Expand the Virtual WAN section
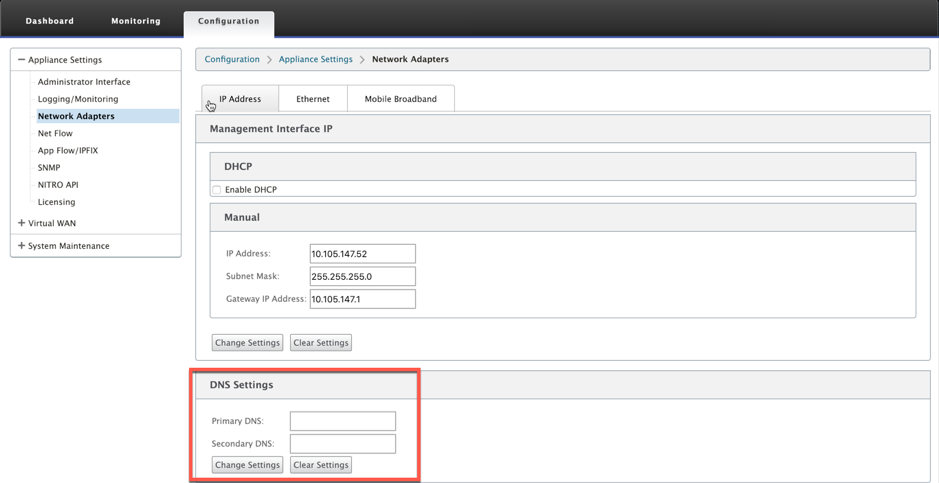This screenshot has height=483, width=939. coord(22,223)
